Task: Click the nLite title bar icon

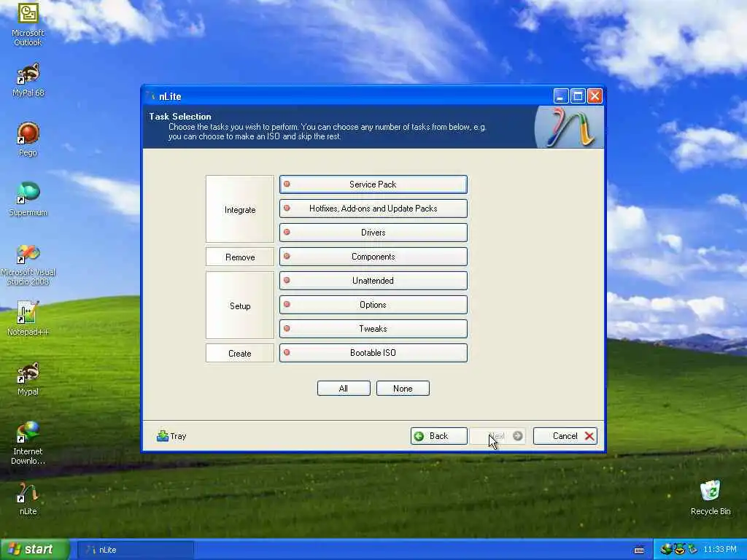Action: [x=151, y=96]
